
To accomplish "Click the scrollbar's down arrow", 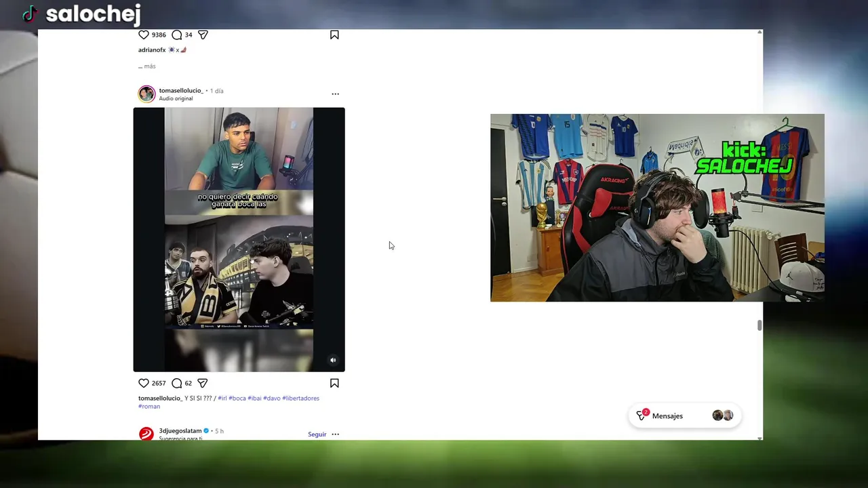I will 759,438.
